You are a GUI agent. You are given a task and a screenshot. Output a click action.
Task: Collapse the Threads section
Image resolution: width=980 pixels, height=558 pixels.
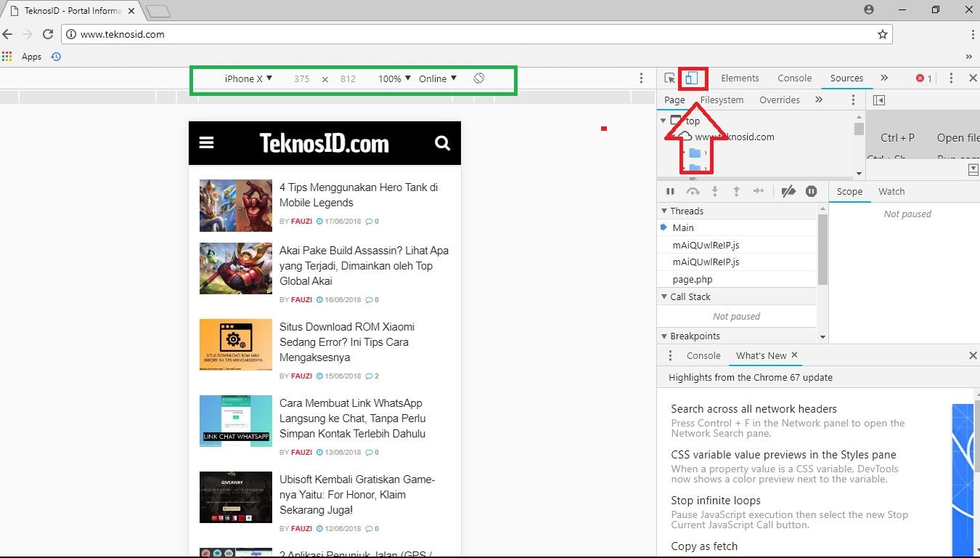click(x=663, y=211)
